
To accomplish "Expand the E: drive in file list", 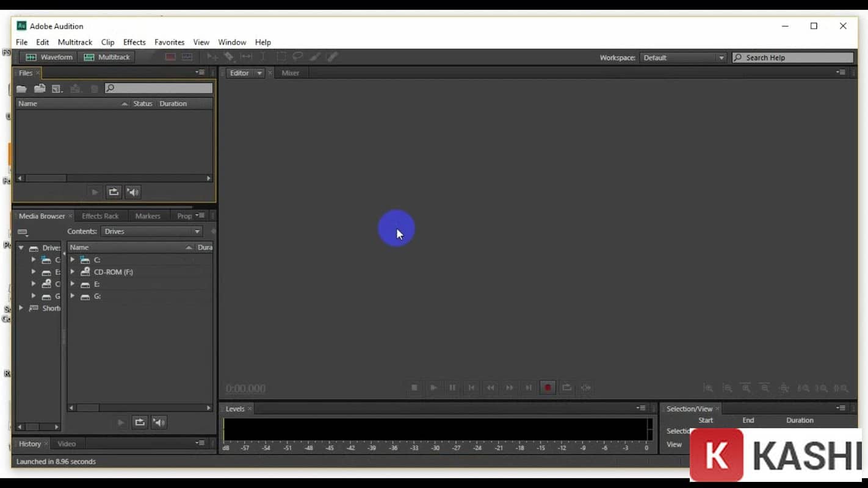I will click(x=73, y=284).
